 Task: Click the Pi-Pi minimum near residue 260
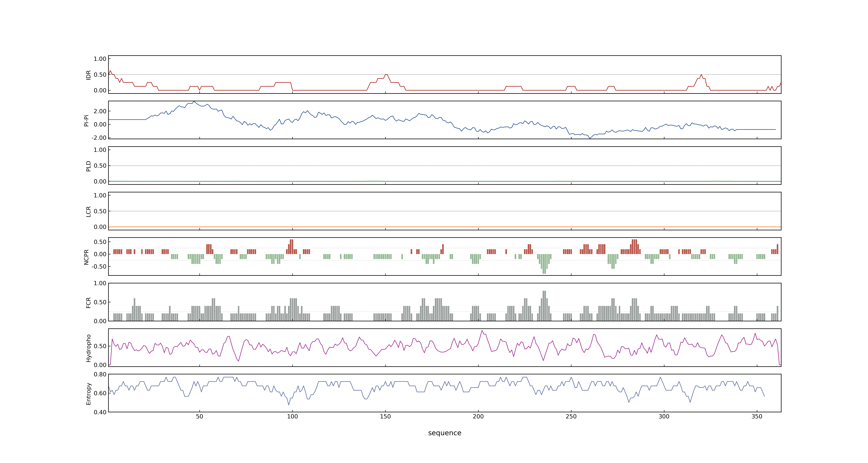point(590,138)
